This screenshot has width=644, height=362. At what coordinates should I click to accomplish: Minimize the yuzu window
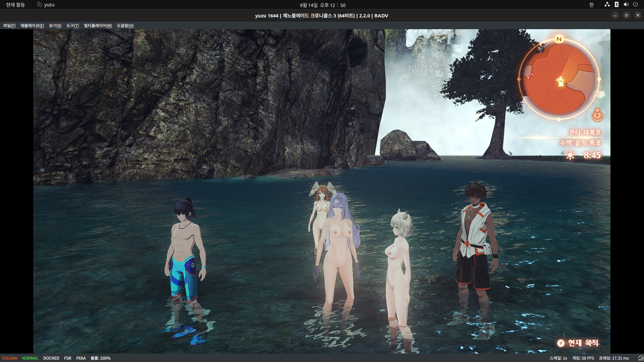(x=615, y=15)
